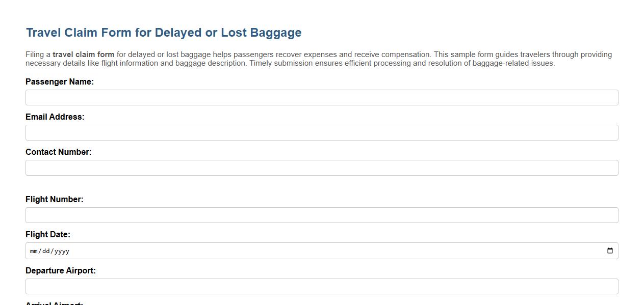The width and height of the screenshot is (644, 305).
Task: Select the month segment of Flight Date
Action: tap(34, 251)
